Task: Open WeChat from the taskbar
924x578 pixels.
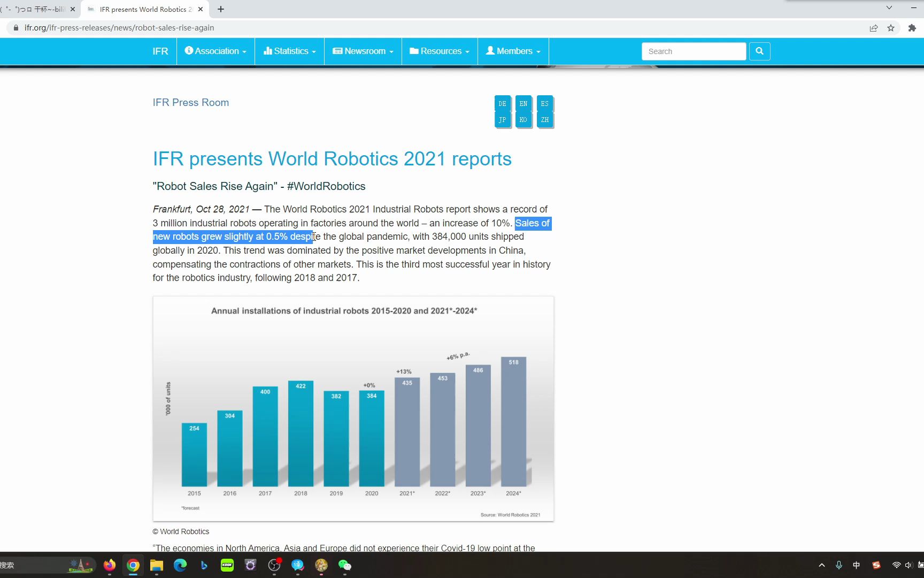Action: tap(345, 565)
